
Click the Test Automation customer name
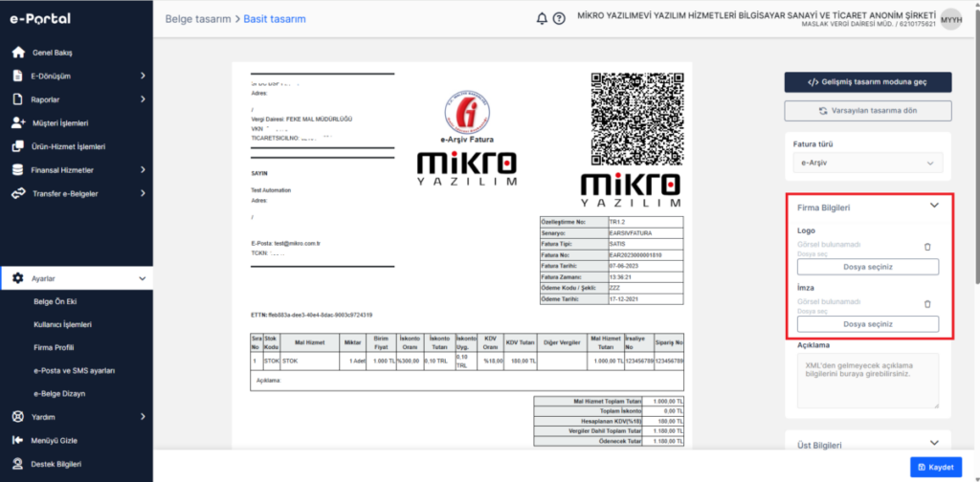coord(271,189)
